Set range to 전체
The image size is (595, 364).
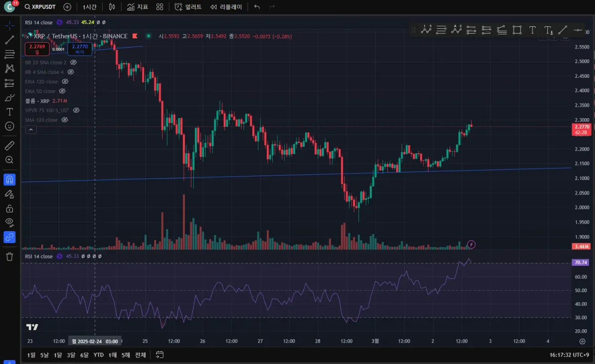click(x=141, y=355)
